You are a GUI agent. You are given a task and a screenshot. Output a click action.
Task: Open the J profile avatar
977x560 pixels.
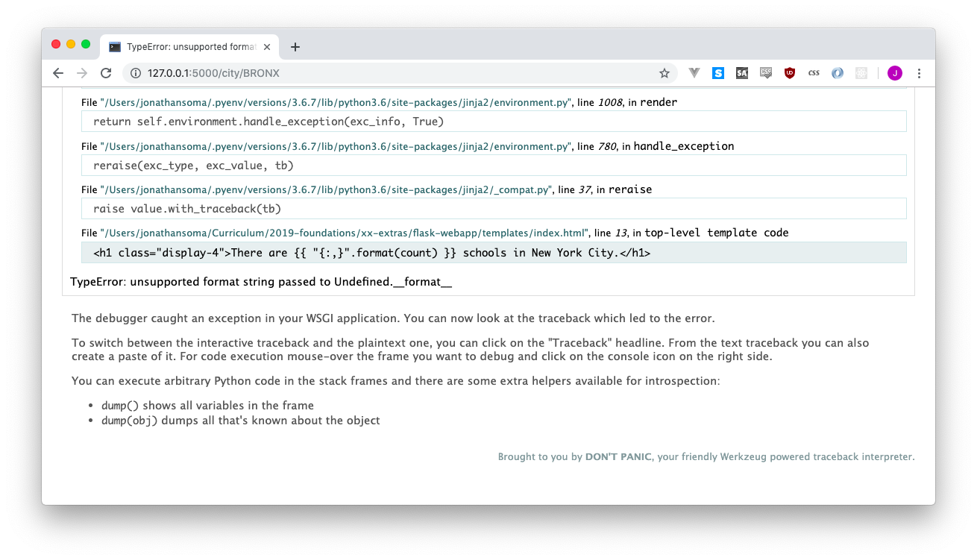(x=895, y=73)
